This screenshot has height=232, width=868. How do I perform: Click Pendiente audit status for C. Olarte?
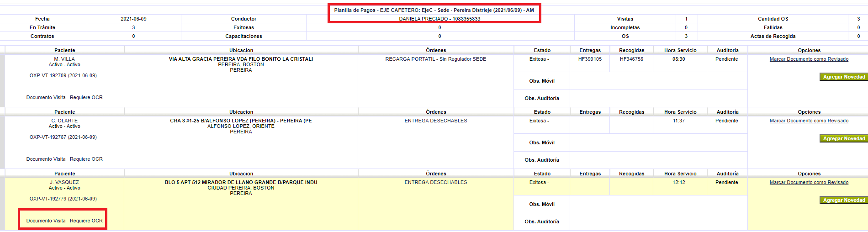[727, 121]
